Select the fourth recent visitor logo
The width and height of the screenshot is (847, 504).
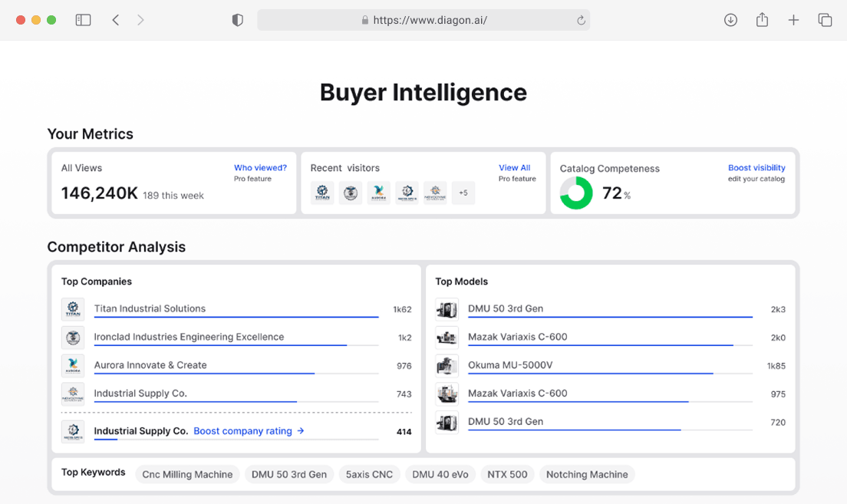click(407, 193)
